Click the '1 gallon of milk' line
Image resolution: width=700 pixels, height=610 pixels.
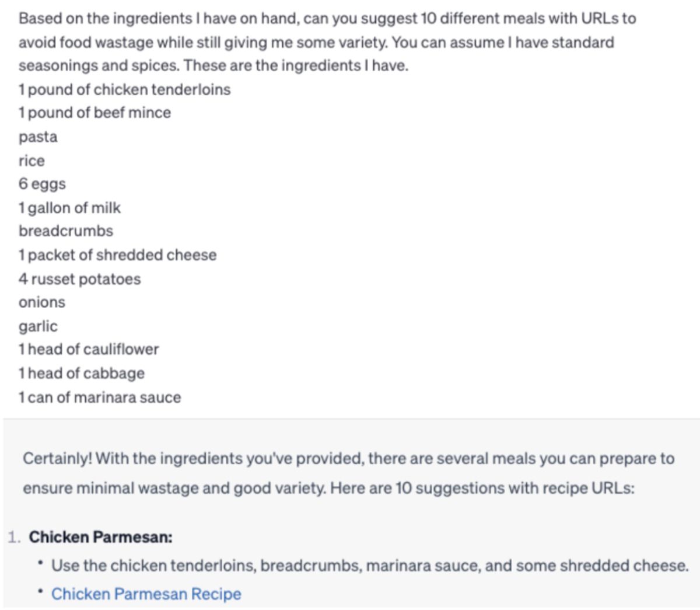[69, 208]
